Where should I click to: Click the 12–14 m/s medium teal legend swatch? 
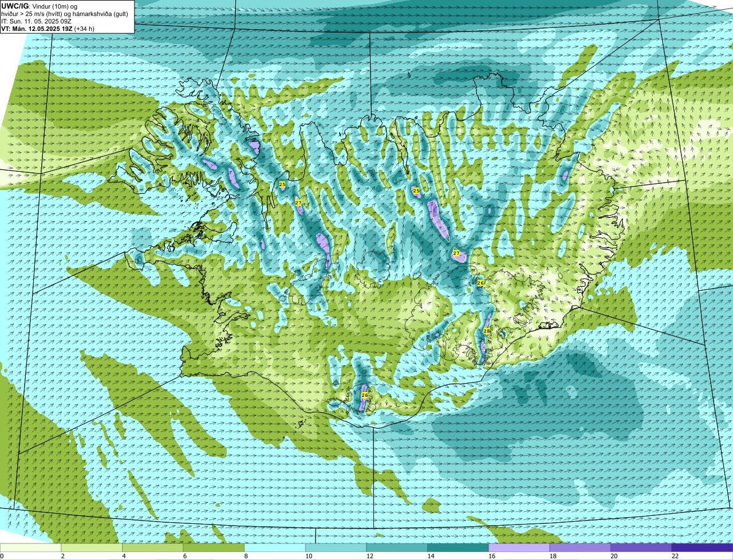(x=397, y=547)
